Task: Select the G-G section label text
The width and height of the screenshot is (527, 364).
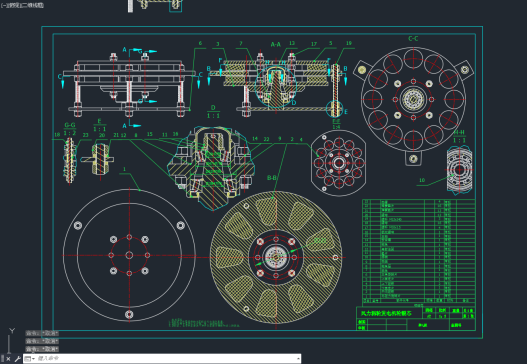Action: pos(70,125)
